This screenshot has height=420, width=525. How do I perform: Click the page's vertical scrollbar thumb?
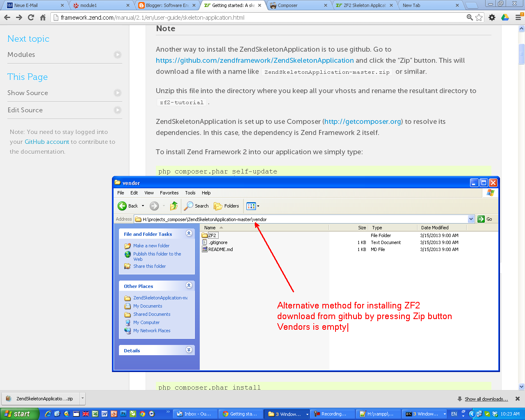tap(522, 53)
